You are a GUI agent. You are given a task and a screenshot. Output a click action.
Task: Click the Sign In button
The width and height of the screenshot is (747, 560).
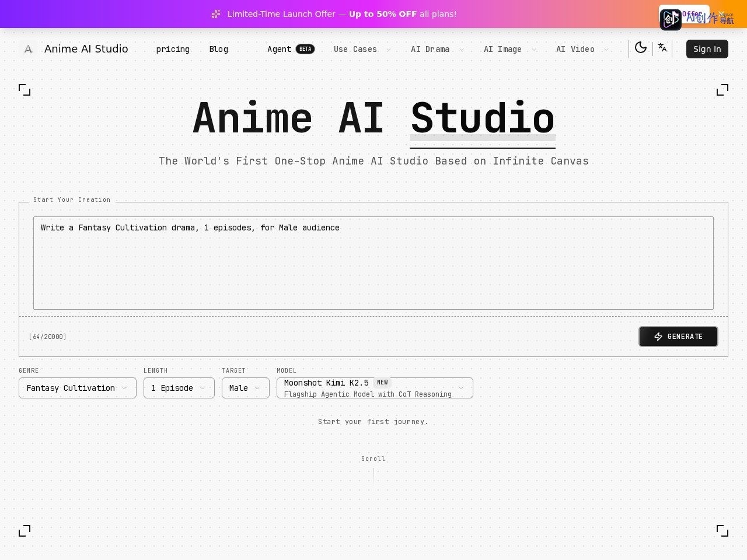pos(707,49)
